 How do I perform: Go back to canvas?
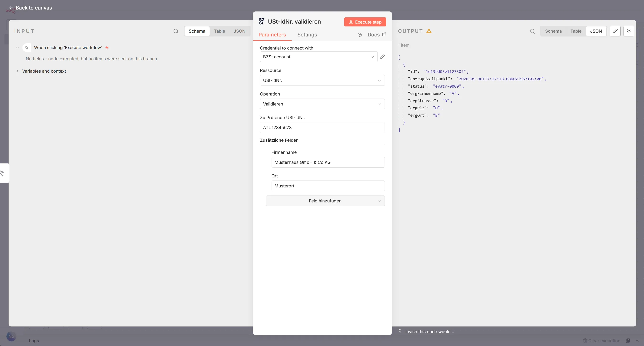(31, 8)
